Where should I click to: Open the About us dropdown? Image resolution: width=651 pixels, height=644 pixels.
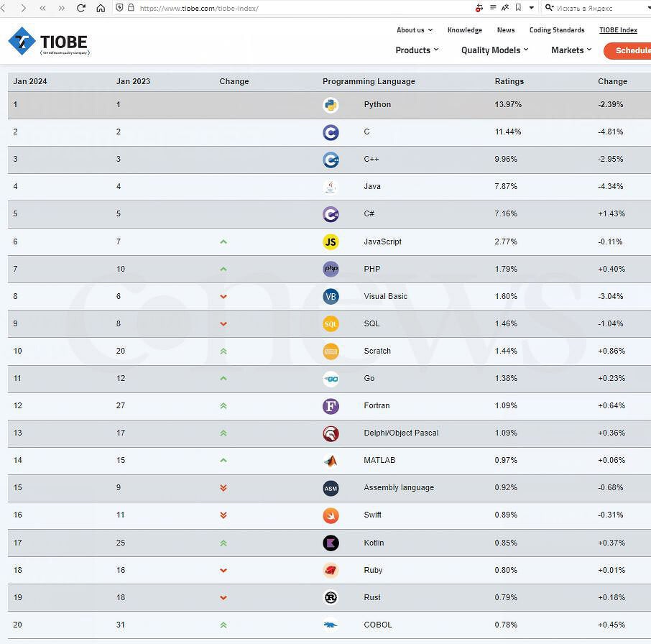click(415, 30)
